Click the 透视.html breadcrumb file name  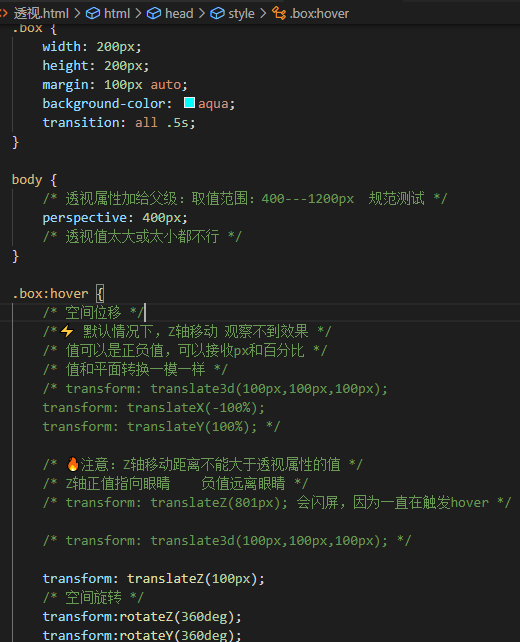click(x=41, y=14)
